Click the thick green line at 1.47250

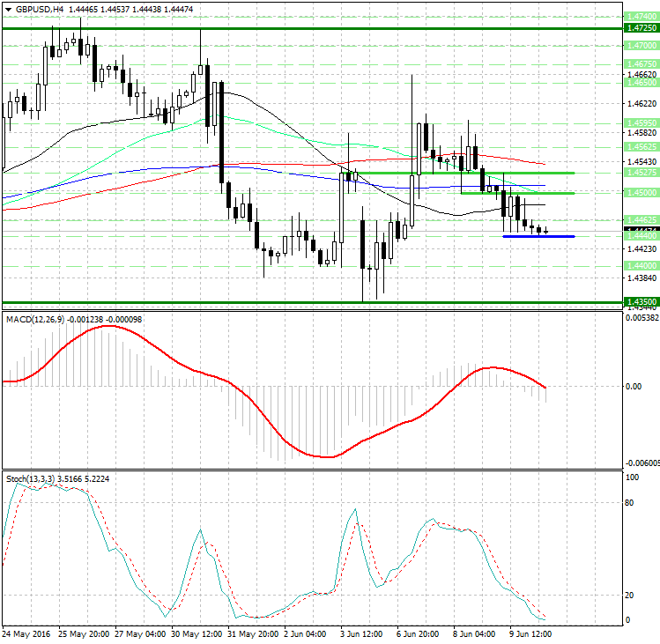point(308,28)
